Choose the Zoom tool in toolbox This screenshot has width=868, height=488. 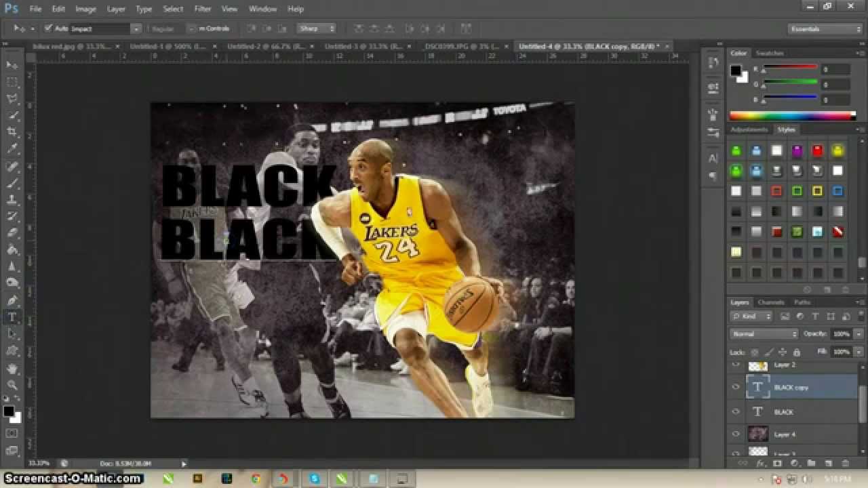click(x=12, y=386)
